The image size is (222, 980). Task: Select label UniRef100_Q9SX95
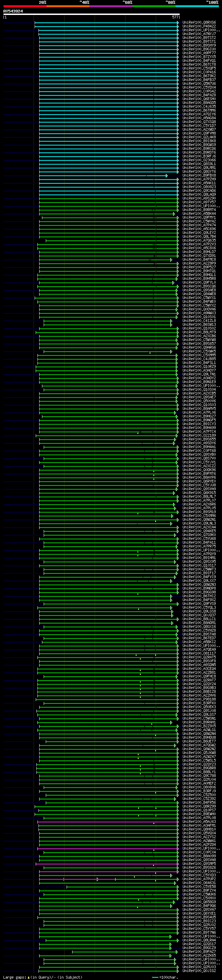click(199, 561)
